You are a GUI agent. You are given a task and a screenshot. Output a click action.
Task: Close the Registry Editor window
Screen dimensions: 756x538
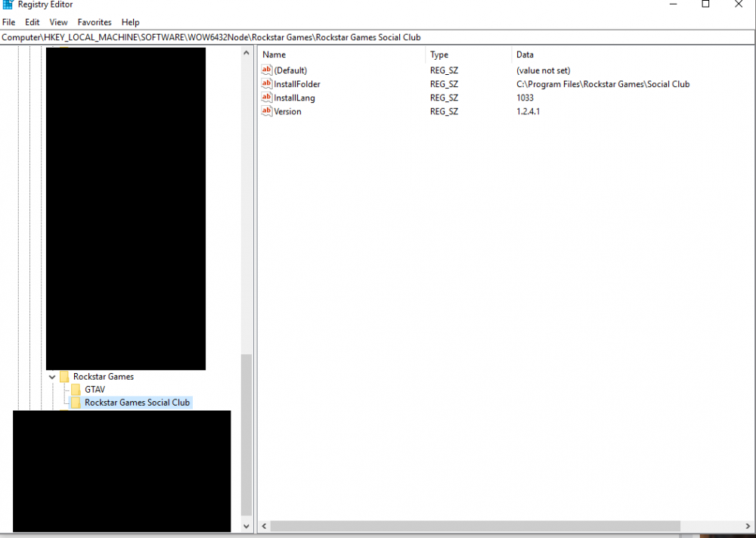click(x=738, y=5)
